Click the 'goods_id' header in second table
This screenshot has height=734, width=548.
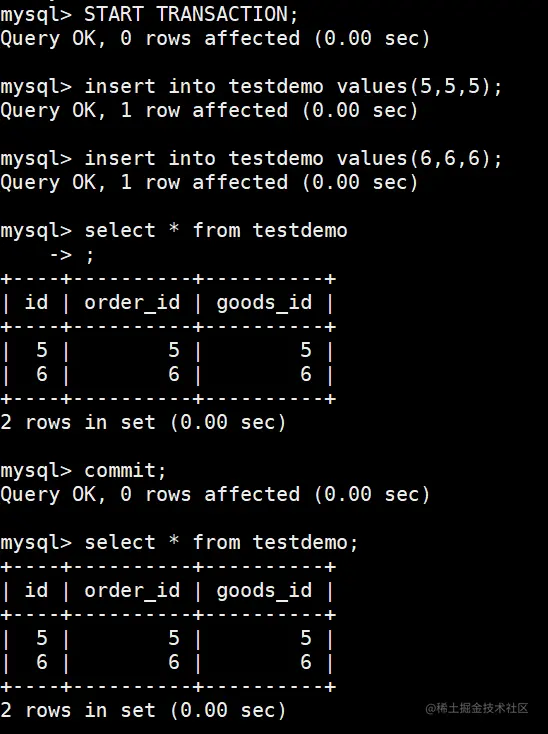(x=264, y=591)
